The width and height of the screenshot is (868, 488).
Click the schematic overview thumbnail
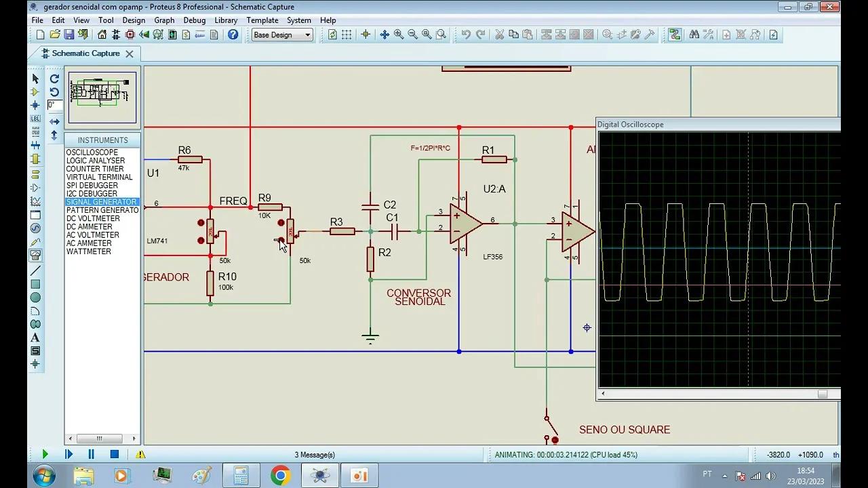(102, 96)
